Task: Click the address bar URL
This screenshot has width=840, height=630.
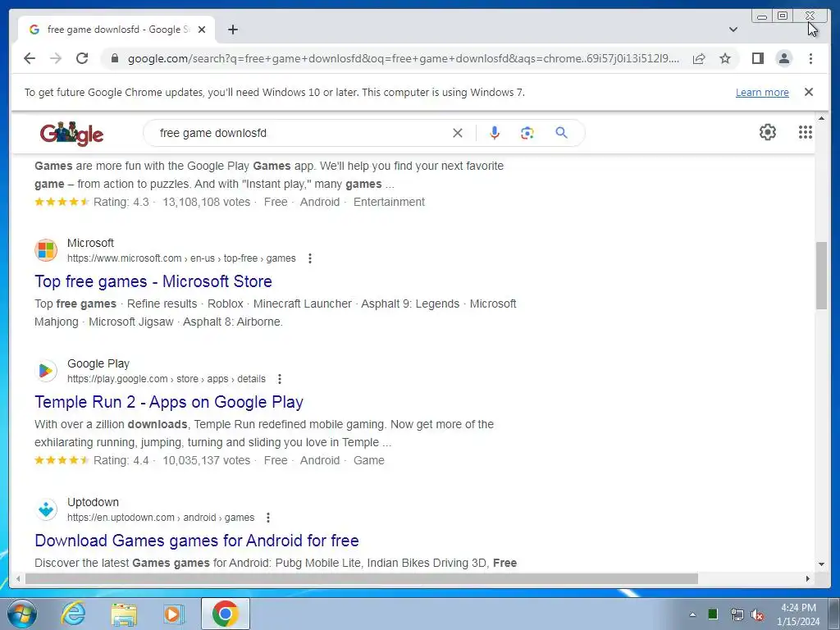Action: 403,58
